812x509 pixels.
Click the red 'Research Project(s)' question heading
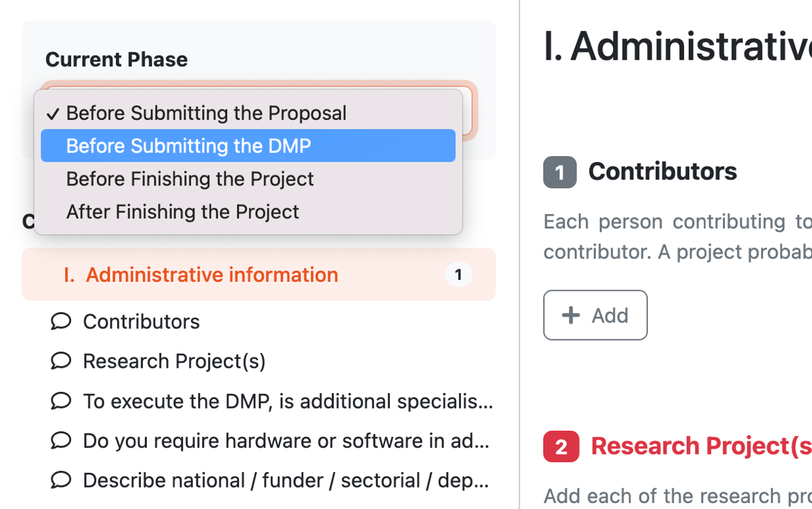(700, 446)
